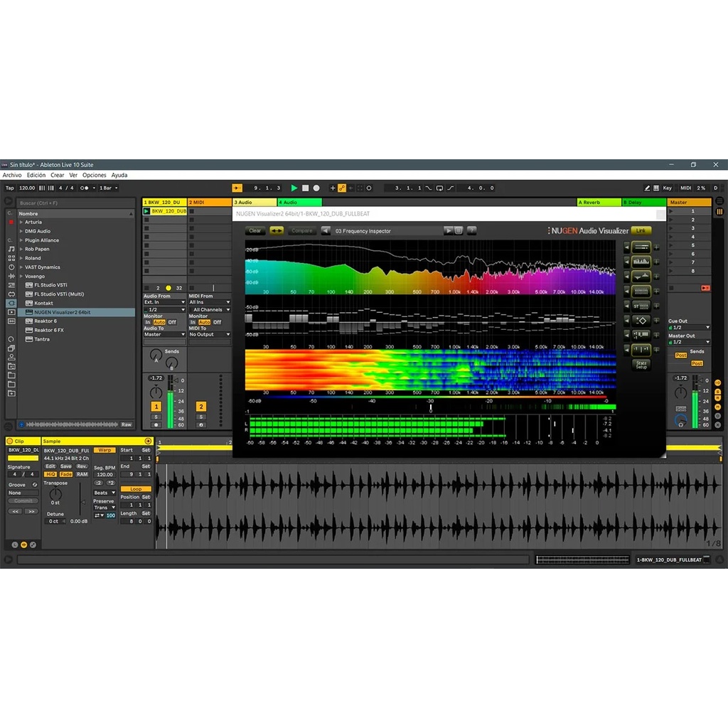The image size is (728, 728).
Task: Open the Max for Live category (loop icon)
Action: [11, 294]
